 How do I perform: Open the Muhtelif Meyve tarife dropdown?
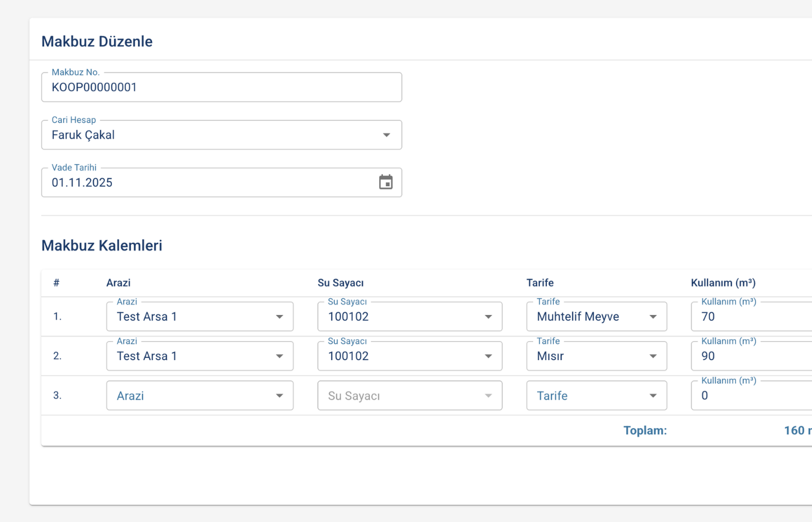596,317
